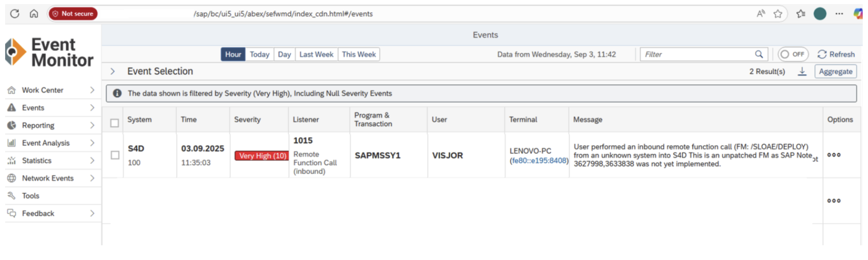Screen dimensions: 868x260
Task: Expand the Event Analysis menu chevron
Action: click(x=92, y=143)
